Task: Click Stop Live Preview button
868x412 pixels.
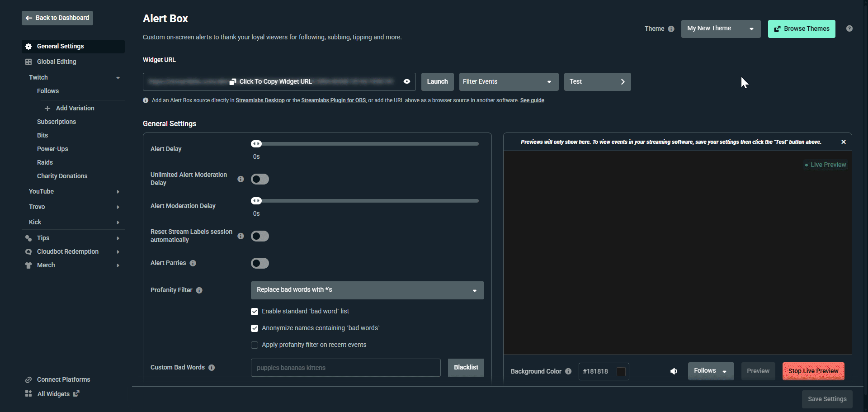Action: [x=813, y=371]
